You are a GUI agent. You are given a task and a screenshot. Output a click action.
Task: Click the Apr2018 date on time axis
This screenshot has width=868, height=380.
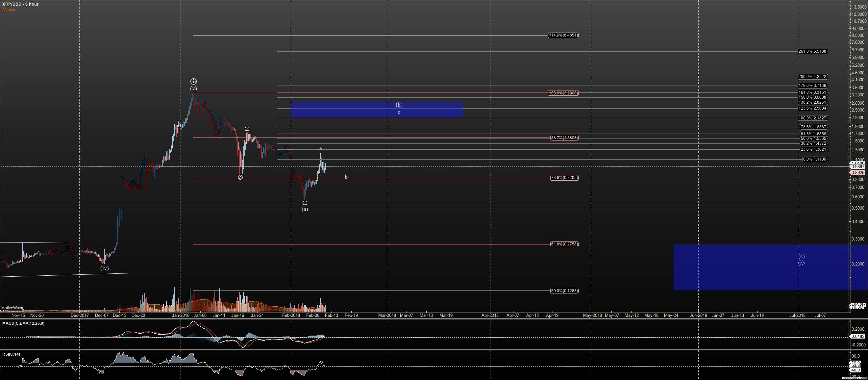[x=490, y=316]
